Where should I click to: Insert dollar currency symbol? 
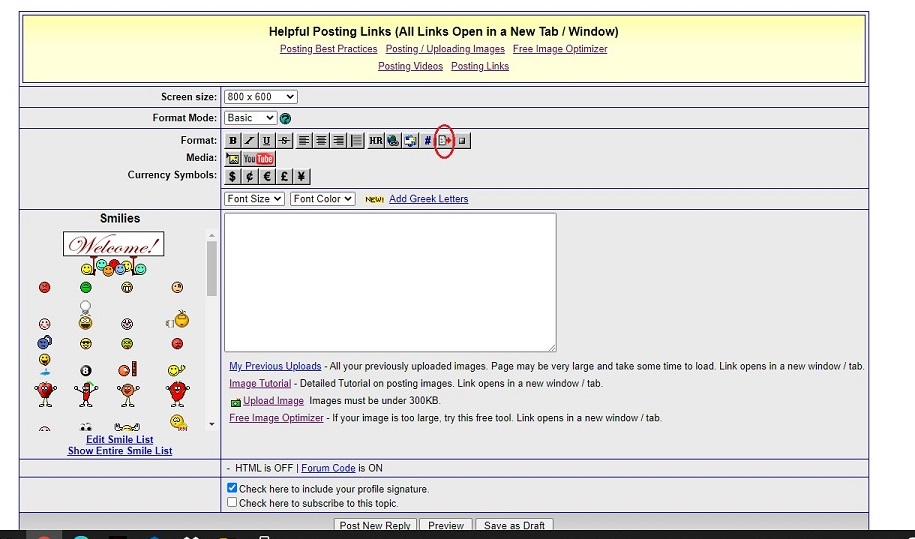coord(232,176)
